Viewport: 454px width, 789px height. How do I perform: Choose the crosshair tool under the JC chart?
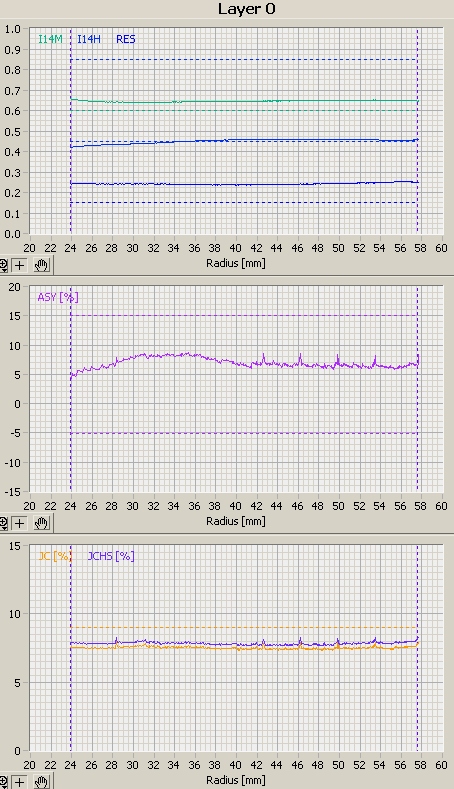point(20,781)
